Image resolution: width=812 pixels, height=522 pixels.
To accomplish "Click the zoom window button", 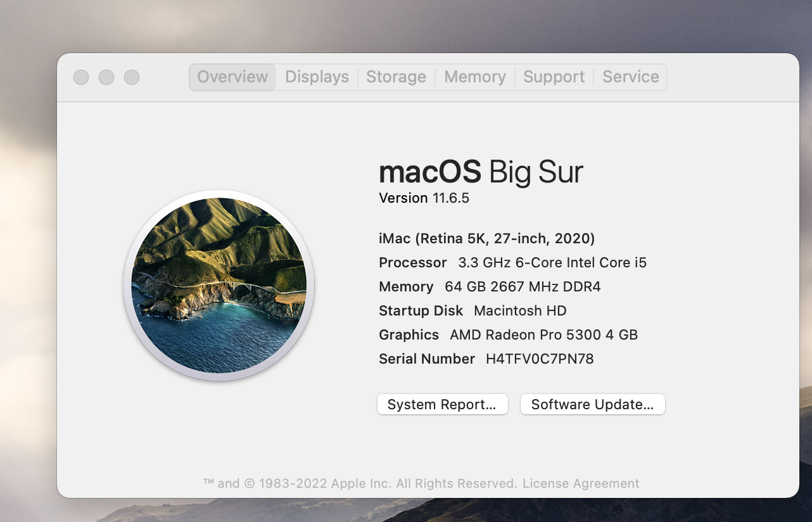I will coord(132,77).
